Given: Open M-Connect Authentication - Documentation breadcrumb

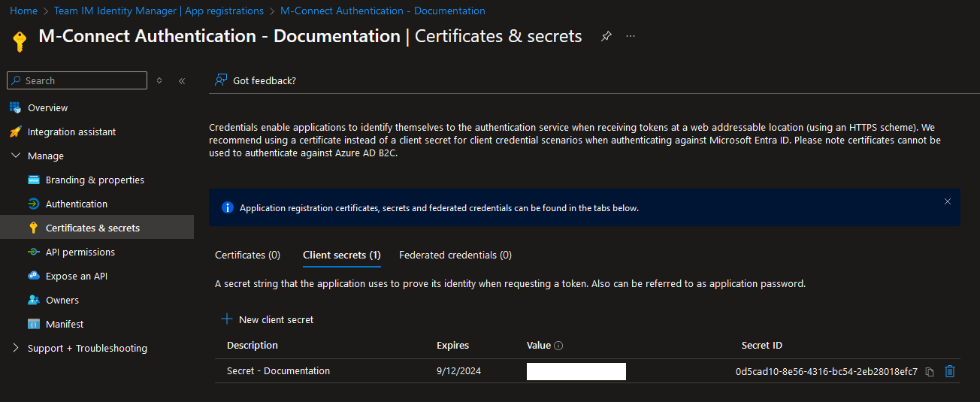Looking at the screenshot, I should coord(383,11).
